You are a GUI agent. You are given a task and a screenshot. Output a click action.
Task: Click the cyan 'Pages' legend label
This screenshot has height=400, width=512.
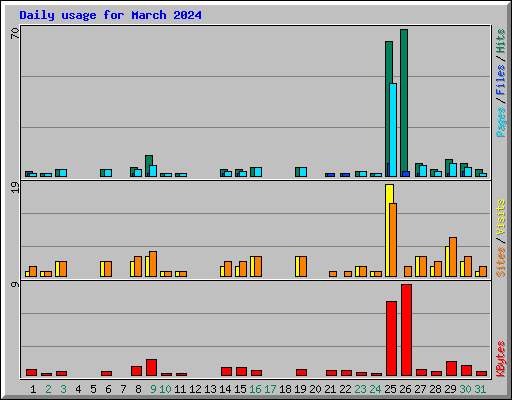click(500, 121)
